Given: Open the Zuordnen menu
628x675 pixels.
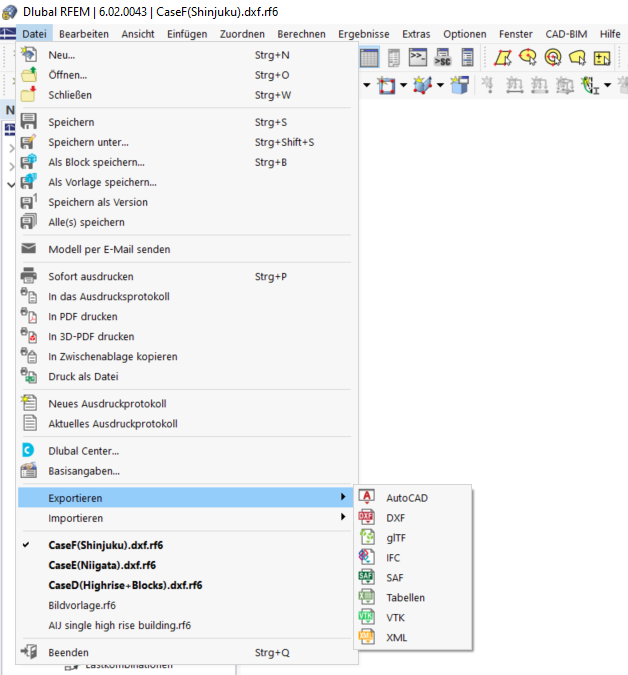Looking at the screenshot, I should 242,34.
